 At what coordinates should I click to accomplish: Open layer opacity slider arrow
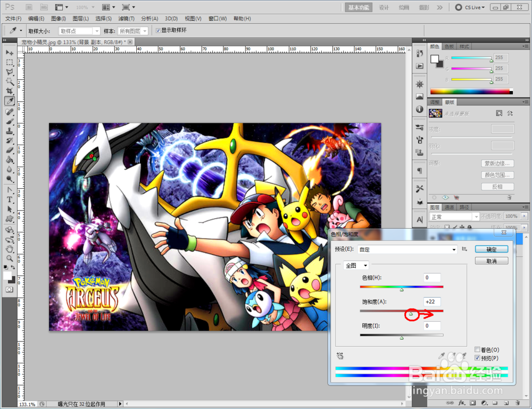(x=525, y=216)
